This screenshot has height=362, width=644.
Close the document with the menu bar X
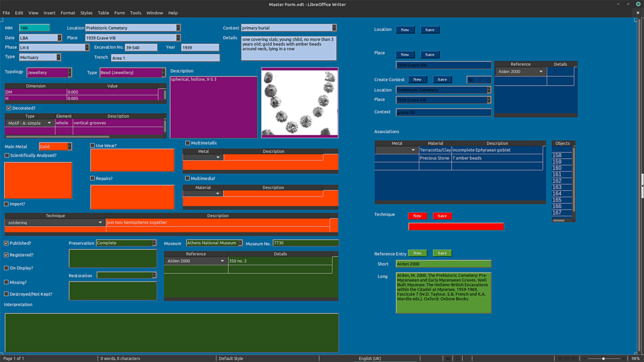[638, 13]
